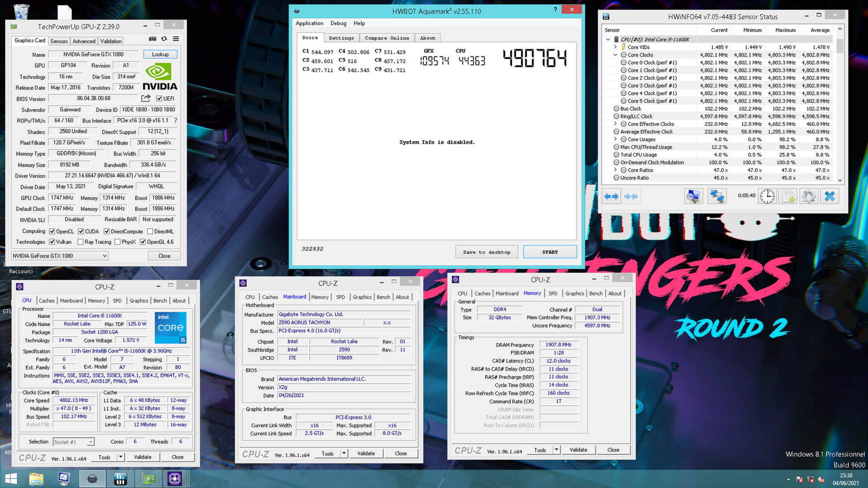Click CPU-Z Core Speed value field
This screenshot has height=488, width=868.
[x=74, y=400]
